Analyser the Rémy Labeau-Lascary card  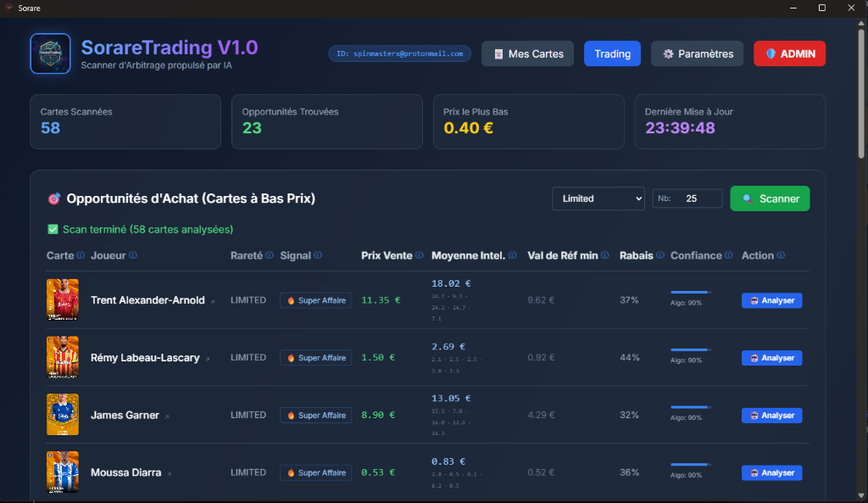tap(771, 358)
